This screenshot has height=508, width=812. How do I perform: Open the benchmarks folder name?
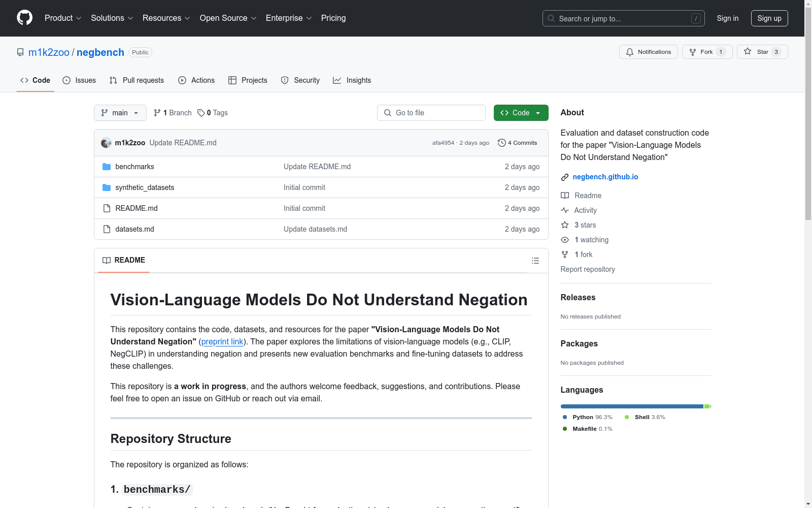134,167
